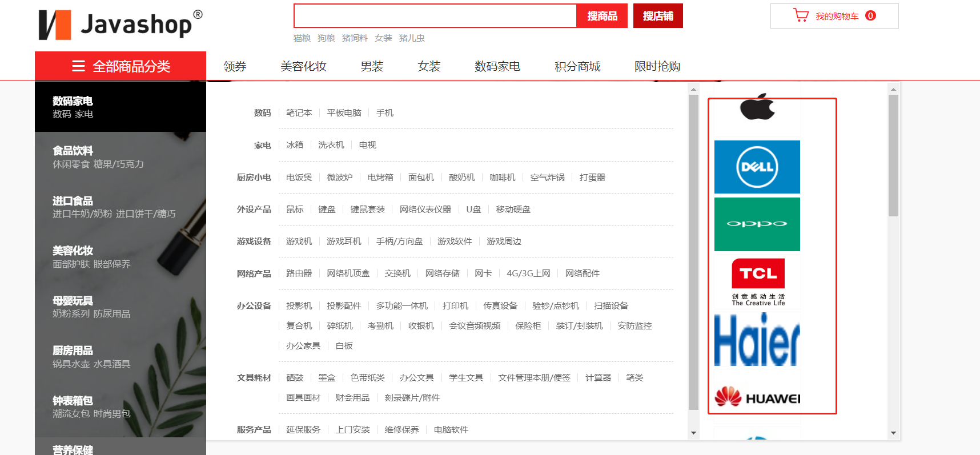Click 计算器 subcategory link
This screenshot has height=455, width=980.
click(x=598, y=378)
